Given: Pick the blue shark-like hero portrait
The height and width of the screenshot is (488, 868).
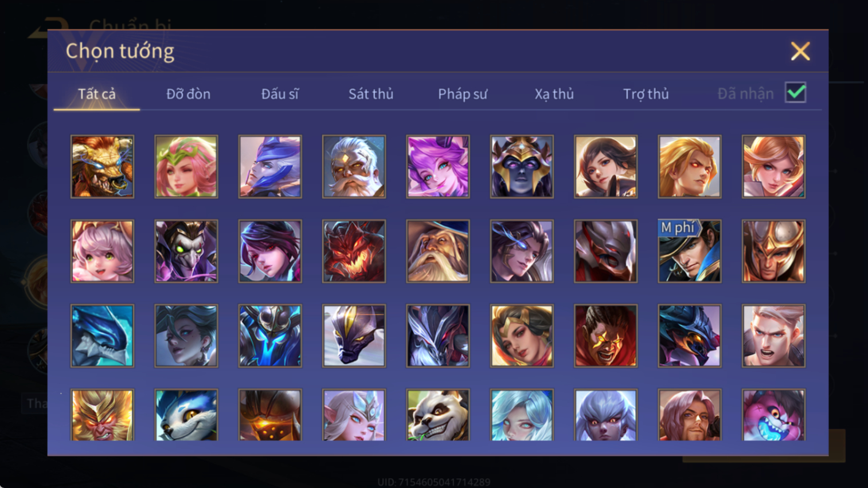Looking at the screenshot, I should click(102, 336).
